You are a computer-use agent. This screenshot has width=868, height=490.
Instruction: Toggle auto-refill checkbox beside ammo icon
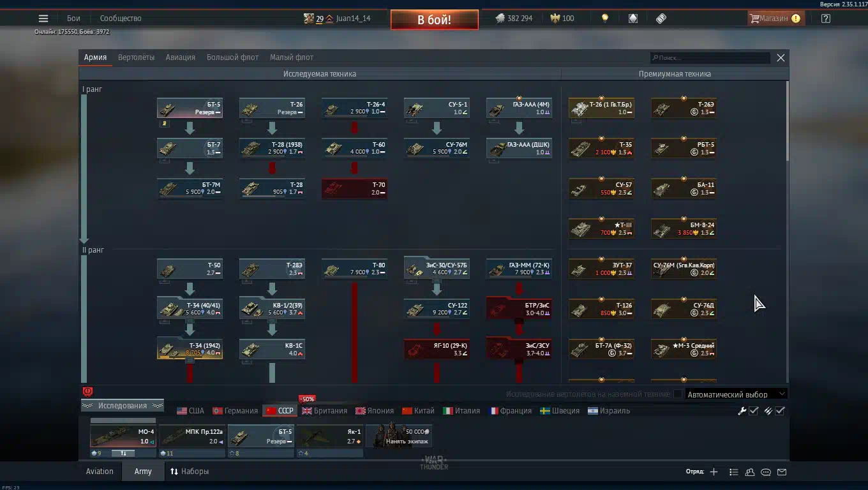point(780,411)
